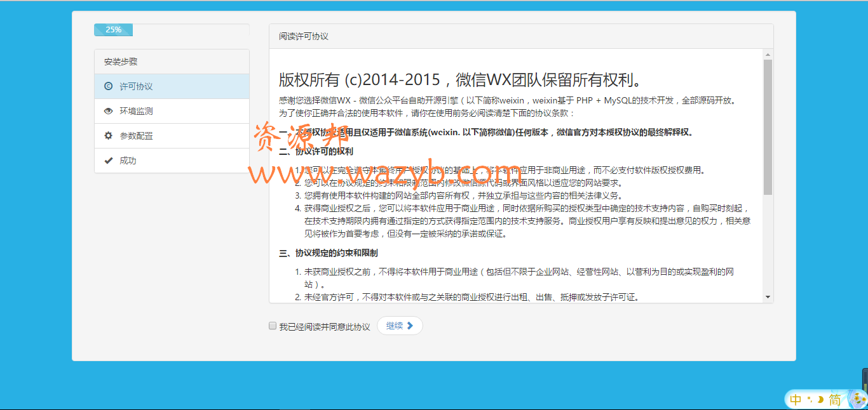The height and width of the screenshot is (410, 868).
Task: Click the 版权所有 (c)2014-2015 heading
Action: click(x=461, y=80)
